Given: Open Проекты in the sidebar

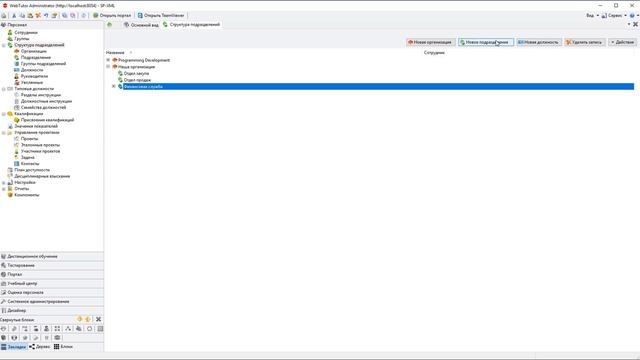Looking at the screenshot, I should click(29, 139).
